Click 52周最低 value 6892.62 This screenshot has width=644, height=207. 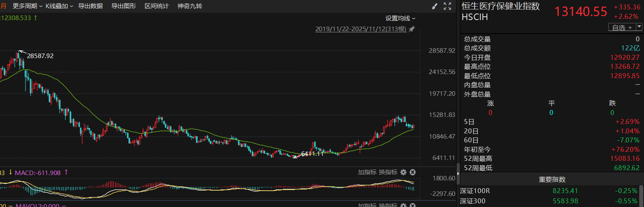pos(627,168)
